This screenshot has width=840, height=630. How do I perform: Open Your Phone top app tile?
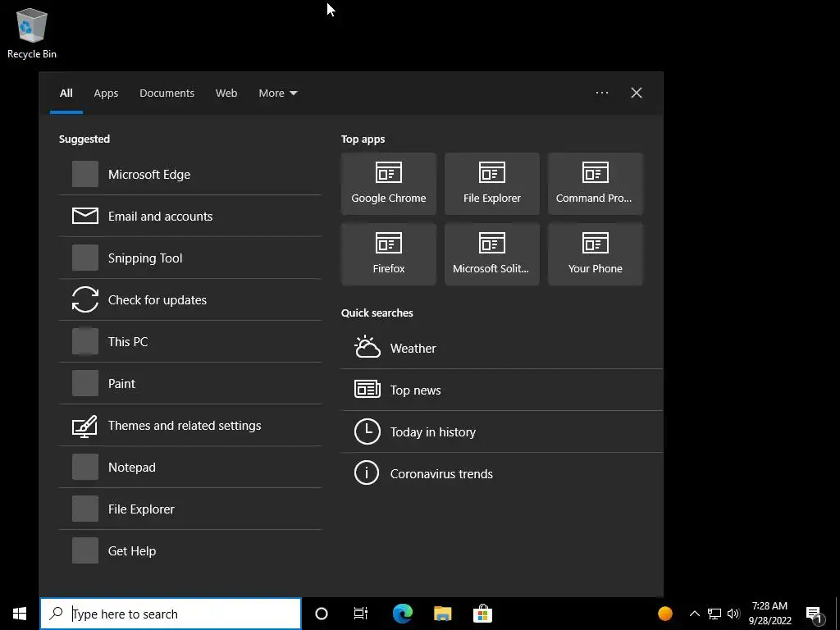click(596, 254)
